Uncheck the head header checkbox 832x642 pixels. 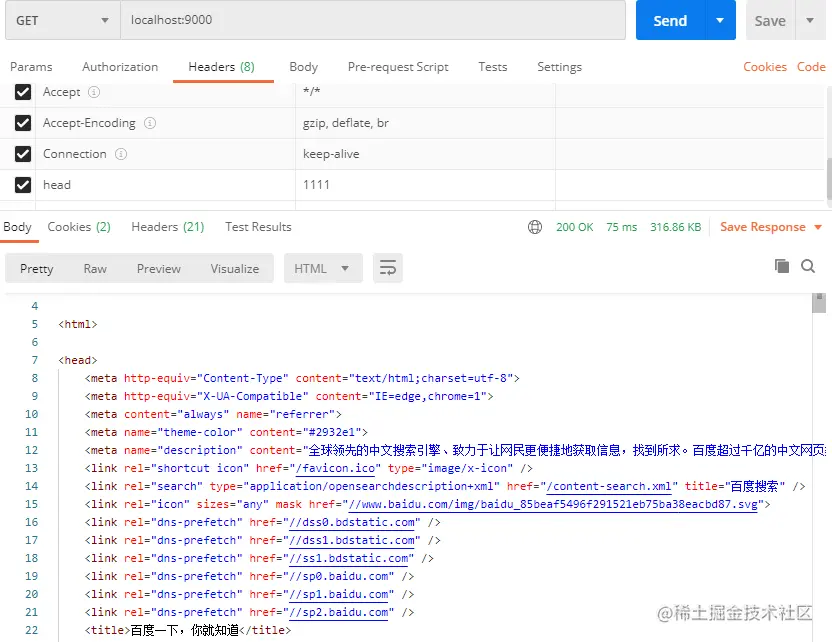pos(23,185)
